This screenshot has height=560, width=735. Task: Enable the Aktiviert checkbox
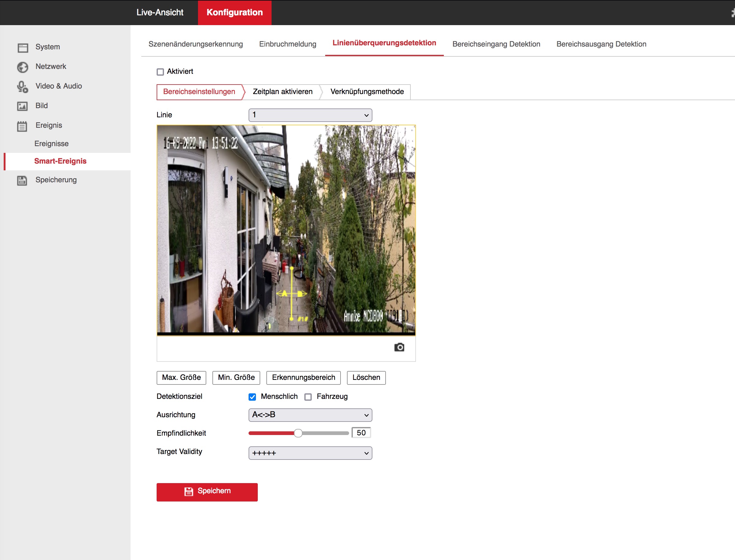(160, 72)
